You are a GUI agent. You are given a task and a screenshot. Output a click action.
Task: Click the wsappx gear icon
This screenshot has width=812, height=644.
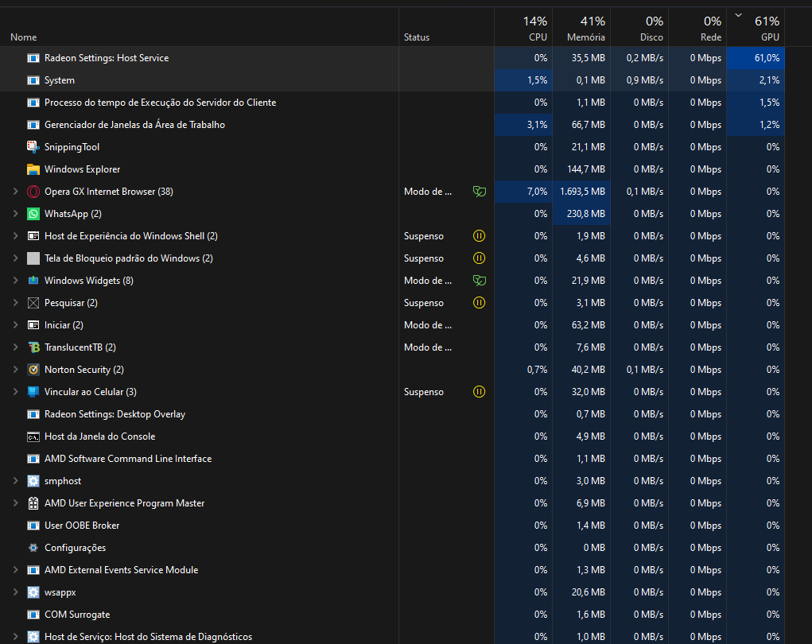[33, 592]
